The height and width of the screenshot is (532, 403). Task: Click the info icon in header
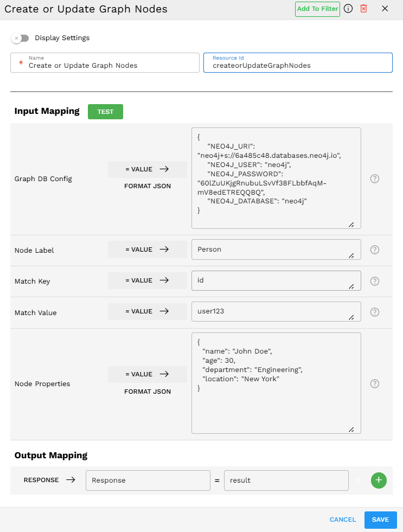[348, 9]
